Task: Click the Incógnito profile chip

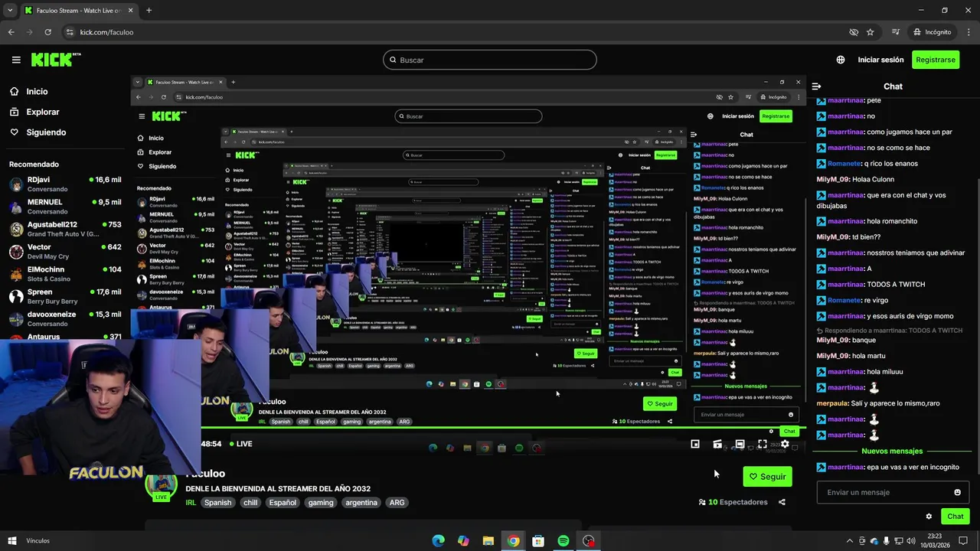Action: point(932,32)
